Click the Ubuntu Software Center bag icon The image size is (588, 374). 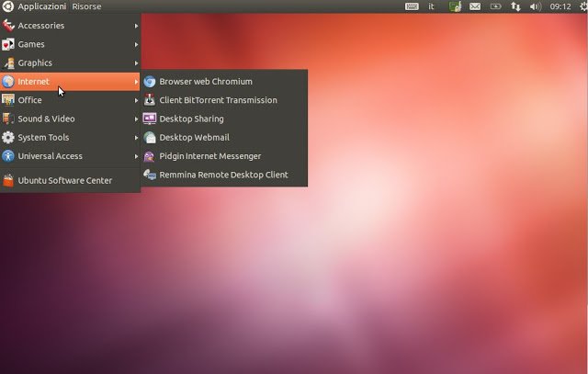8,180
